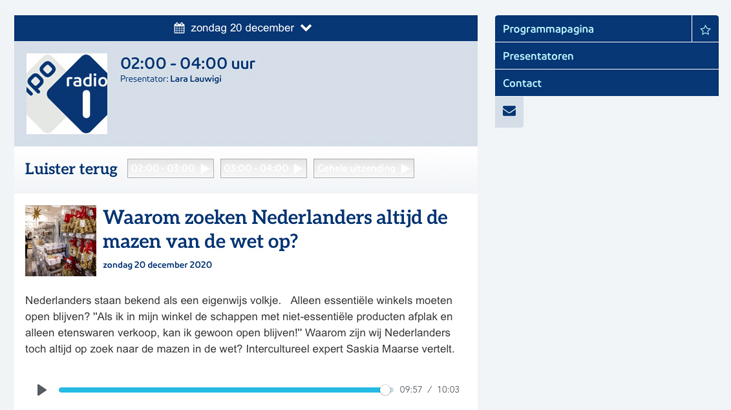
Task: Click the envelope email icon
Action: (x=509, y=111)
